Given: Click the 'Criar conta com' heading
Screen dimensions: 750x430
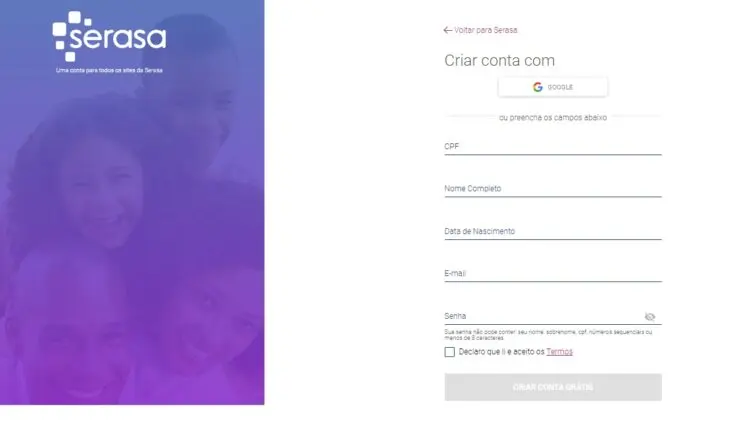Looking at the screenshot, I should click(x=499, y=61).
